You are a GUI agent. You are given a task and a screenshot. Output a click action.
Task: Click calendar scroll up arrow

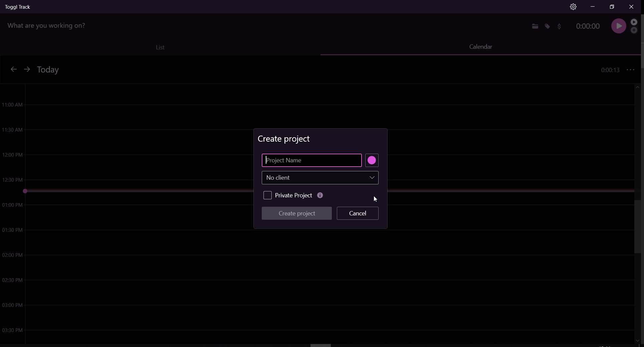tap(638, 87)
